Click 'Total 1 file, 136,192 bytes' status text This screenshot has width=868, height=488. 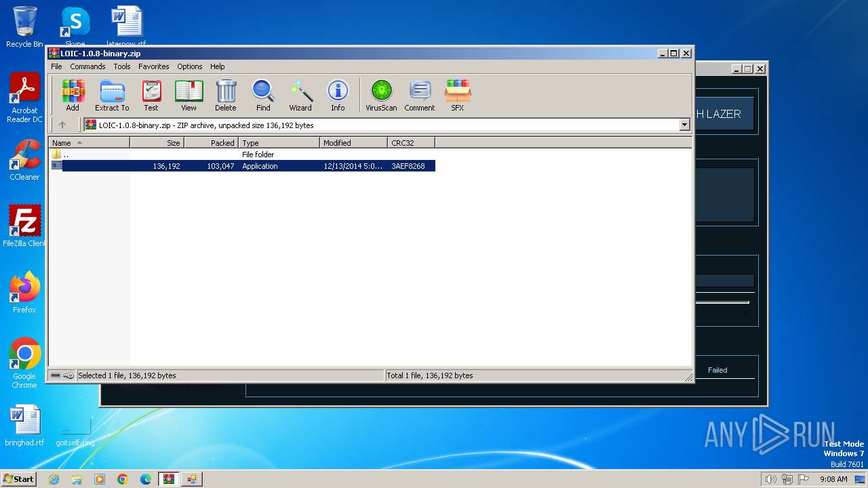tap(430, 375)
